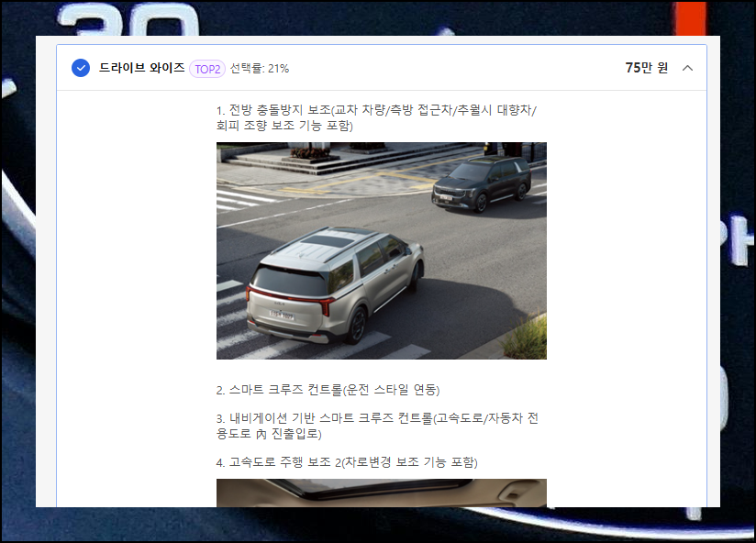756x543 pixels.
Task: Click item 4 고속도로 주행 보조 2 text
Action: pos(347,462)
